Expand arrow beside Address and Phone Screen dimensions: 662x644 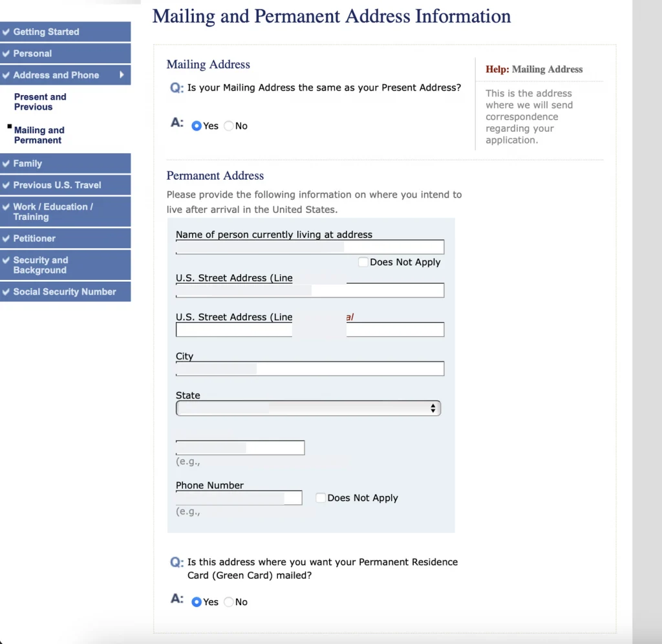pos(122,75)
